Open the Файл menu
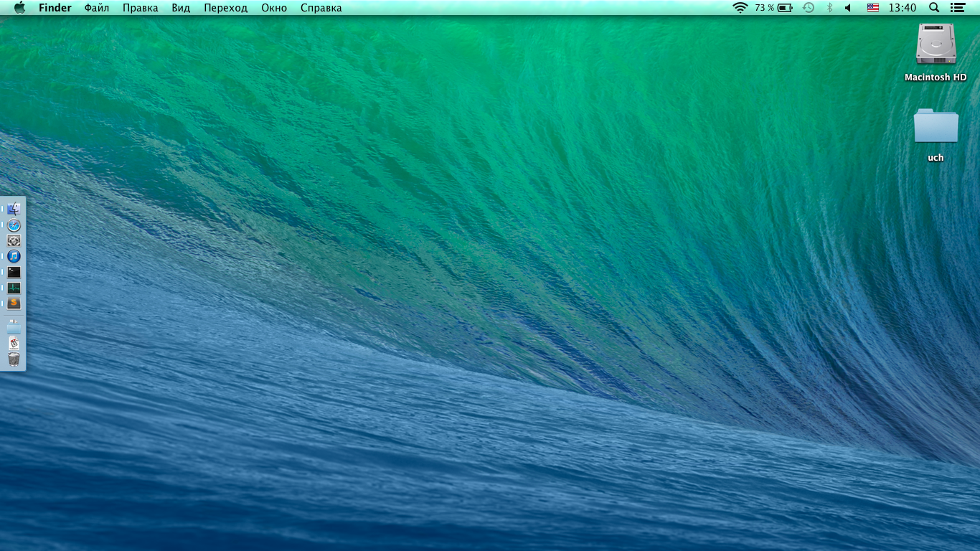Viewport: 980px width, 551px height. [x=97, y=8]
